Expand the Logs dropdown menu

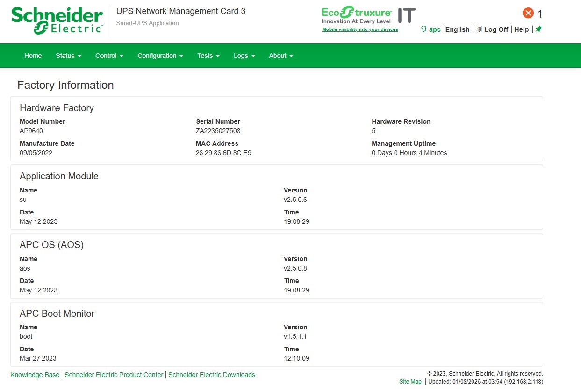pyautogui.click(x=244, y=56)
